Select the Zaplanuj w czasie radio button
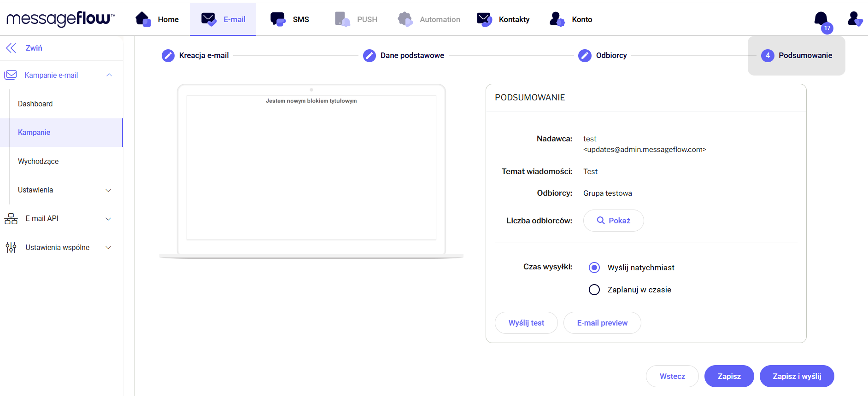Viewport: 868px width, 396px height. coord(594,290)
